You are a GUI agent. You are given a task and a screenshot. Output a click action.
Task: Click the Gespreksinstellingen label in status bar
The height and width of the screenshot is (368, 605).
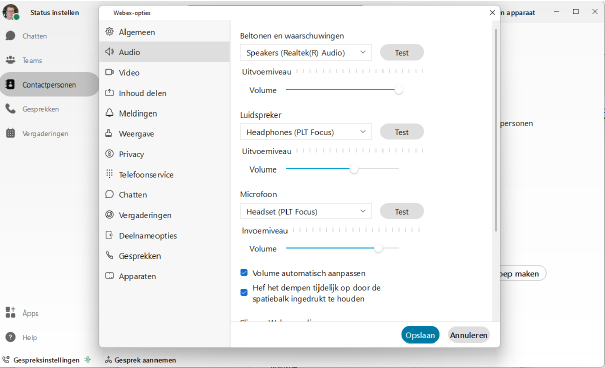coord(46,360)
